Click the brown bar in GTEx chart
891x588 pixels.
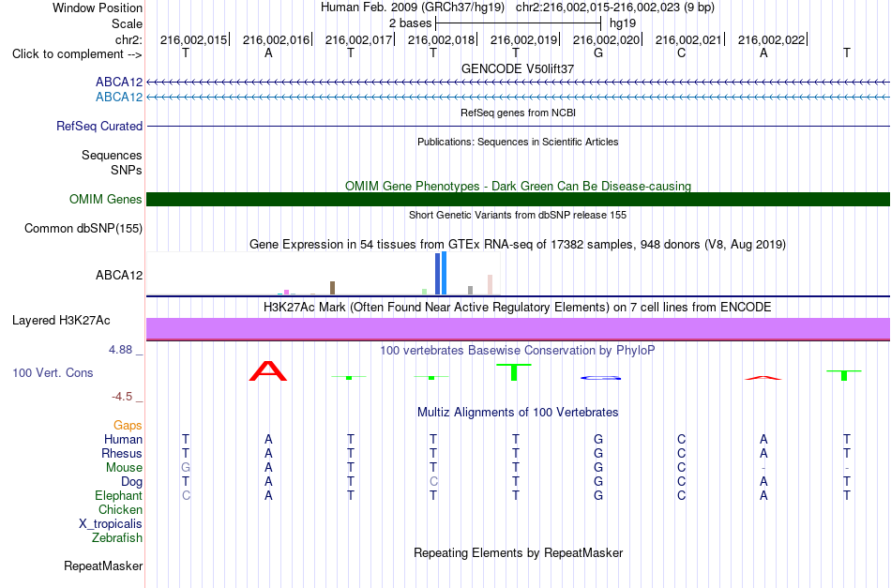tap(332, 288)
